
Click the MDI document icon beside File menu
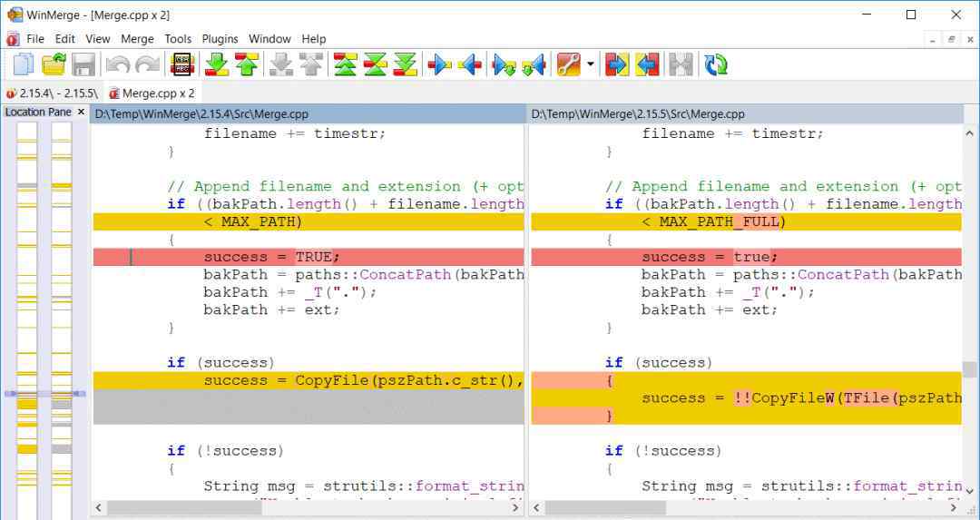[13, 39]
